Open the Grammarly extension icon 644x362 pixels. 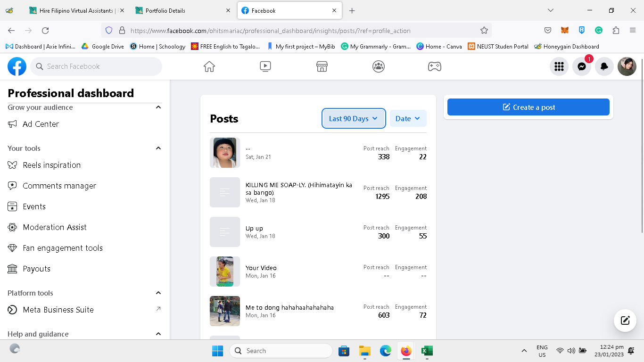coord(599,30)
